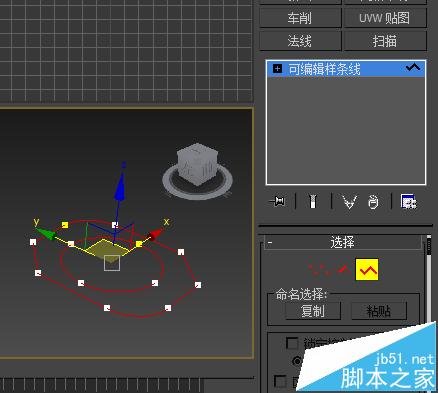The height and width of the screenshot is (393, 438).
Task: Click the 扫描 modifier button
Action: click(385, 41)
